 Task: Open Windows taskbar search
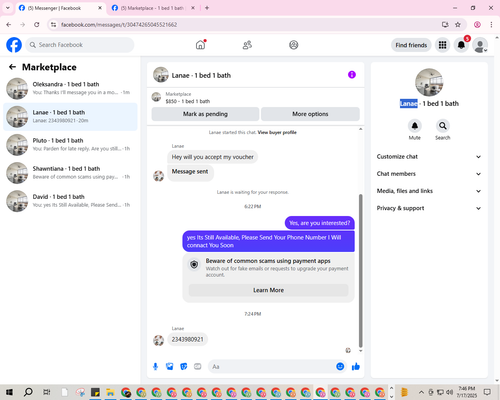[x=28, y=392]
